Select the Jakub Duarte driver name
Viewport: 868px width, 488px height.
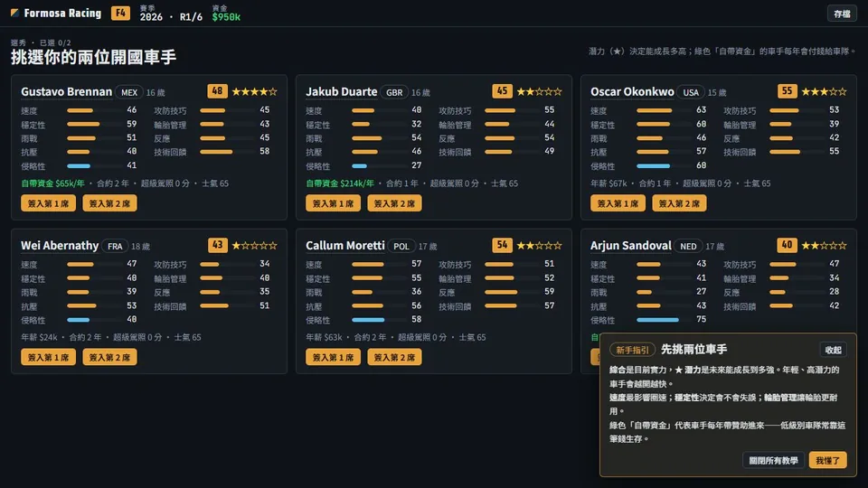(342, 92)
